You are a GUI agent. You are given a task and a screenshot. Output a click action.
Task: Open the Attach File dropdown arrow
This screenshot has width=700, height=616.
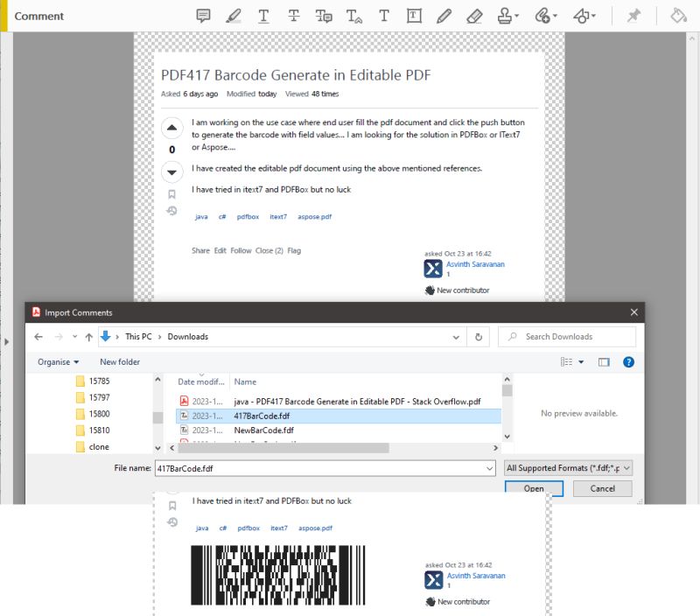point(553,15)
